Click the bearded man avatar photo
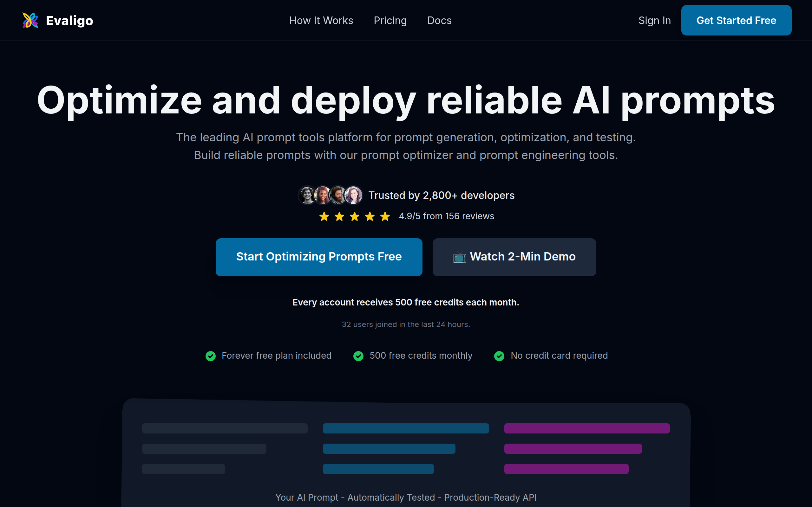 (x=337, y=195)
